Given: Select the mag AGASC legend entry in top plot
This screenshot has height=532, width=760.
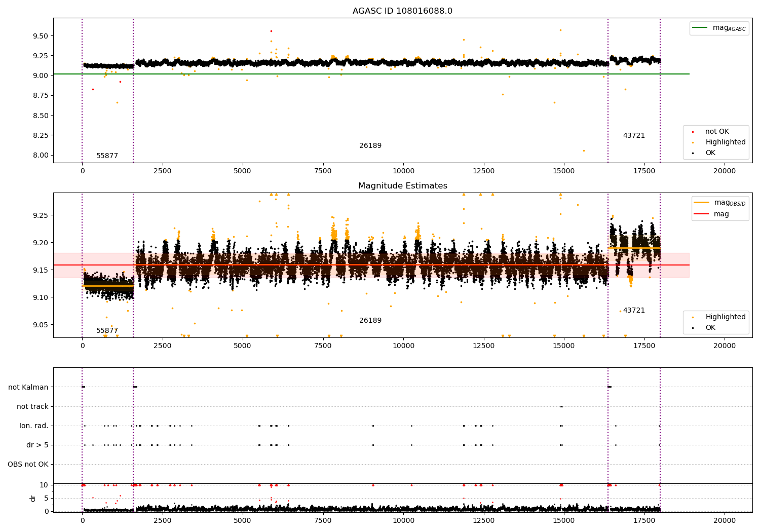Looking at the screenshot, I should [x=719, y=28].
